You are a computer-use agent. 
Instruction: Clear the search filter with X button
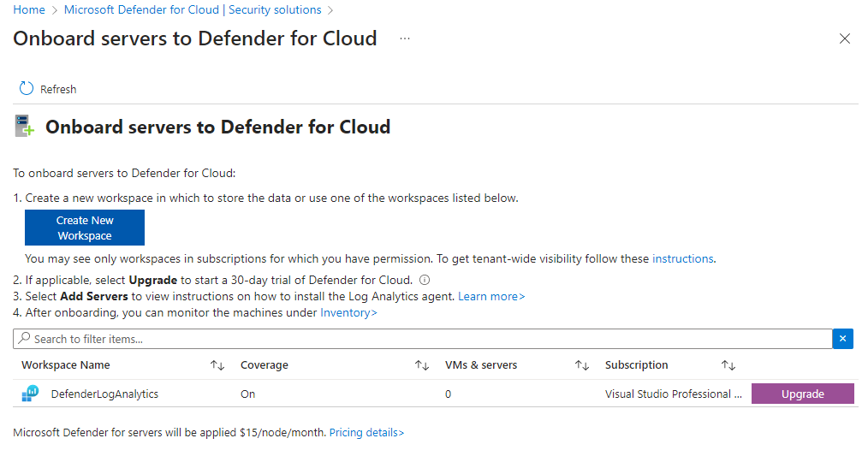pos(843,339)
